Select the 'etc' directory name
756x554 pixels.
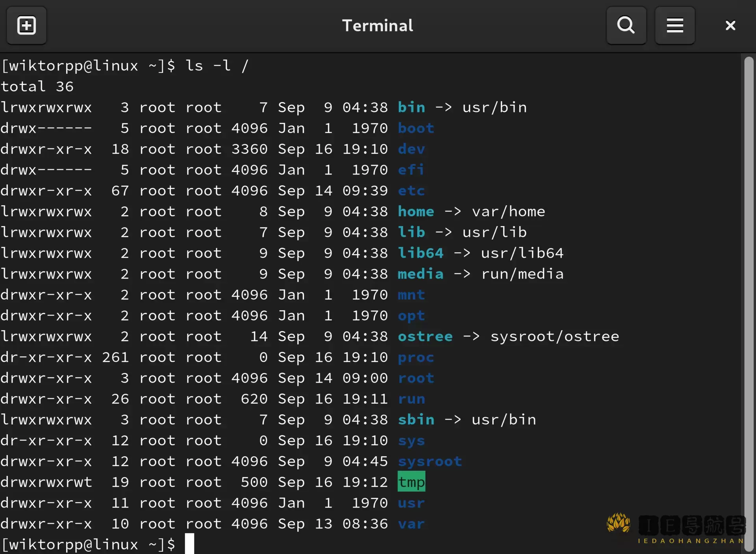(x=411, y=191)
